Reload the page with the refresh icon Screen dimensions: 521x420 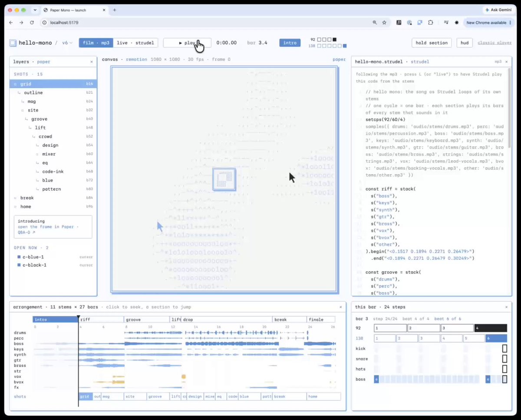tap(32, 23)
